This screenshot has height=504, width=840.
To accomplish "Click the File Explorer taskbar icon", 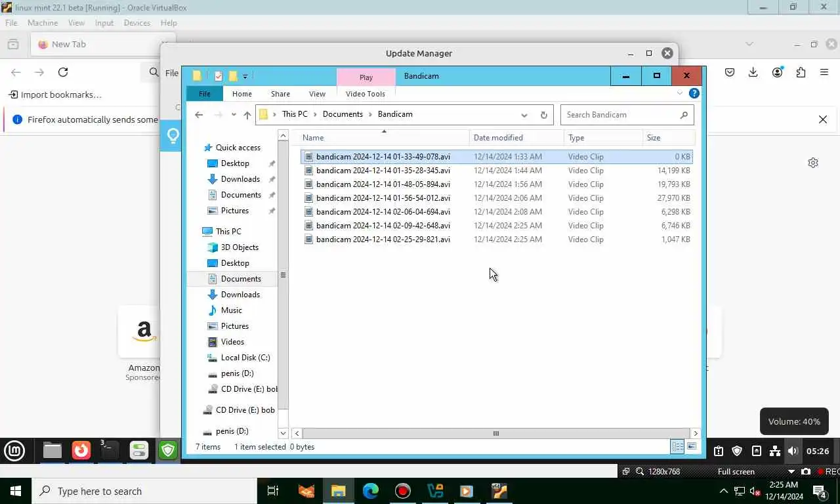I will click(x=338, y=491).
